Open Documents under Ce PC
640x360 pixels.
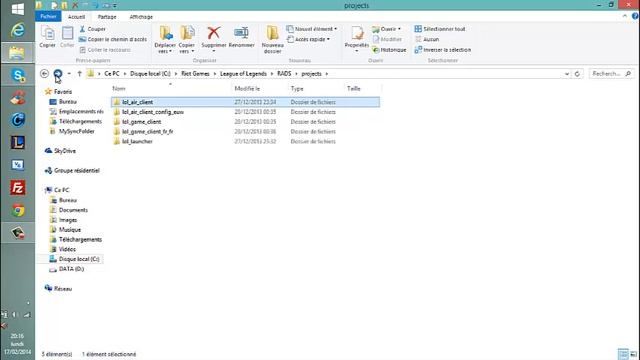coord(69,210)
